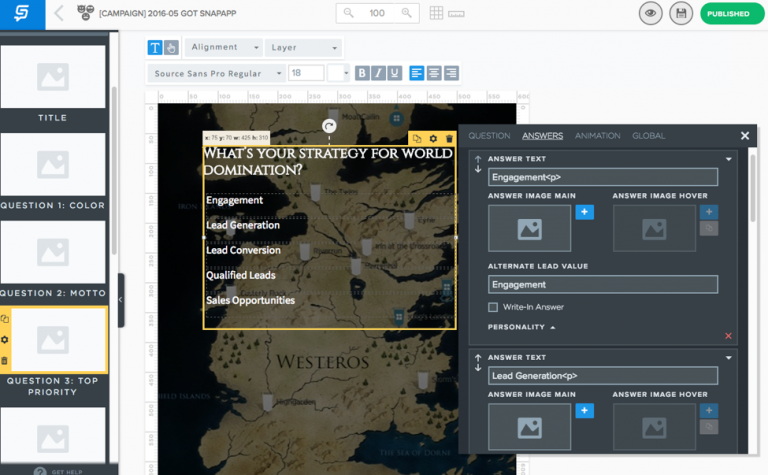Click the Engagement<p> answer text field

[x=603, y=177]
